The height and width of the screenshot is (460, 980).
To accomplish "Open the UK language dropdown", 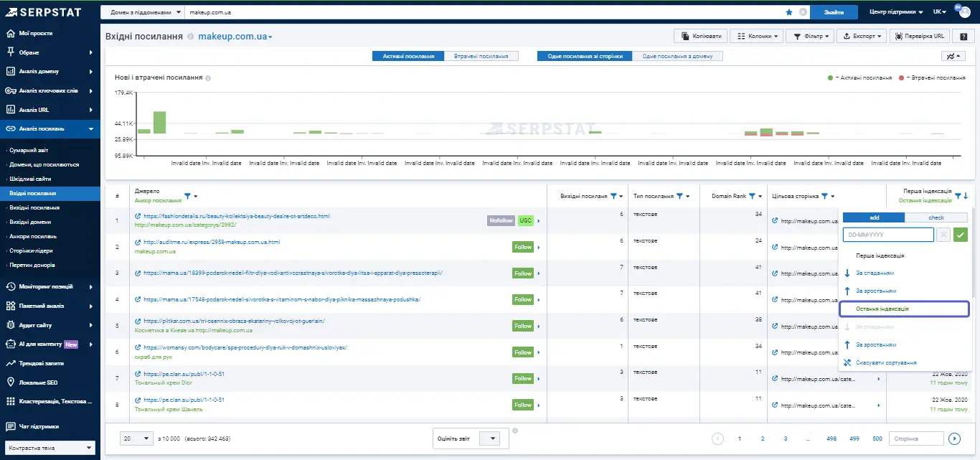I will (940, 12).
